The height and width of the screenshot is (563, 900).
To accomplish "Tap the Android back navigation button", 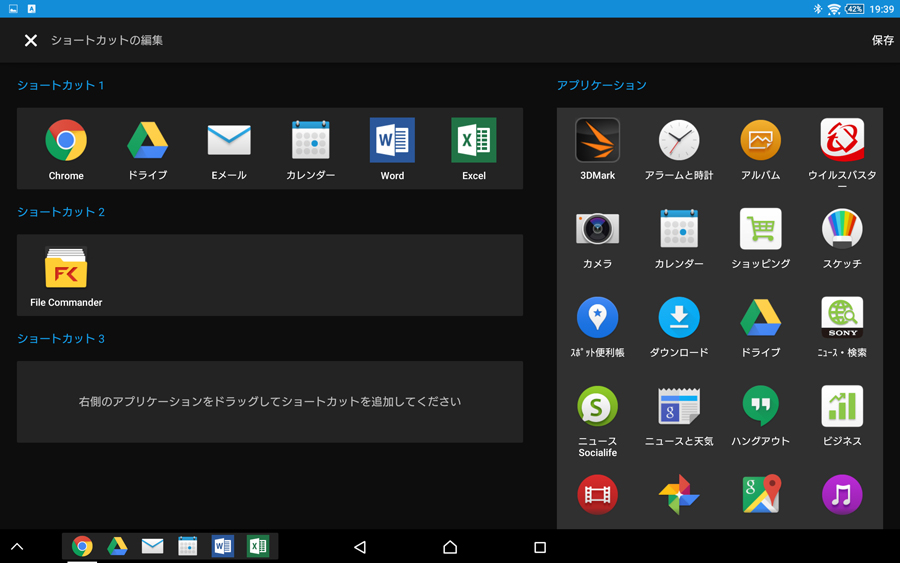I will pyautogui.click(x=360, y=547).
